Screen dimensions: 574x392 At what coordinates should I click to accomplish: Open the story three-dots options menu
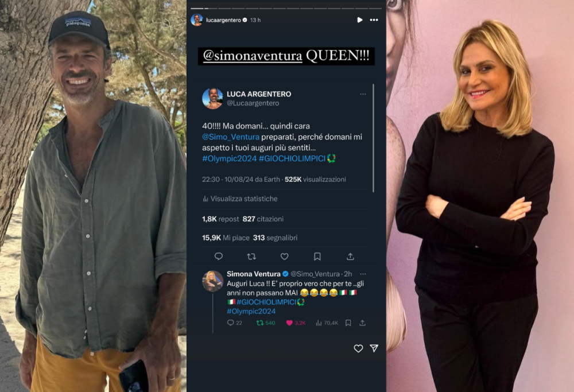pyautogui.click(x=374, y=20)
